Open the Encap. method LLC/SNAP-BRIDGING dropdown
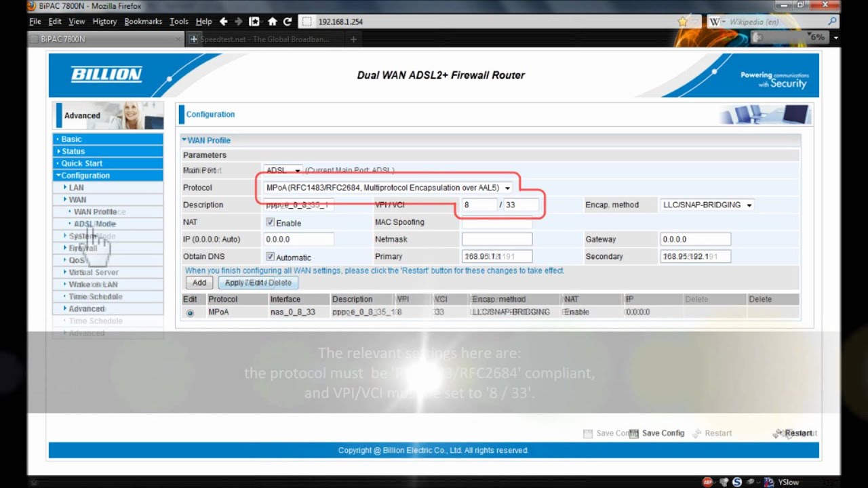Image resolution: width=868 pixels, height=488 pixels. pyautogui.click(x=707, y=205)
